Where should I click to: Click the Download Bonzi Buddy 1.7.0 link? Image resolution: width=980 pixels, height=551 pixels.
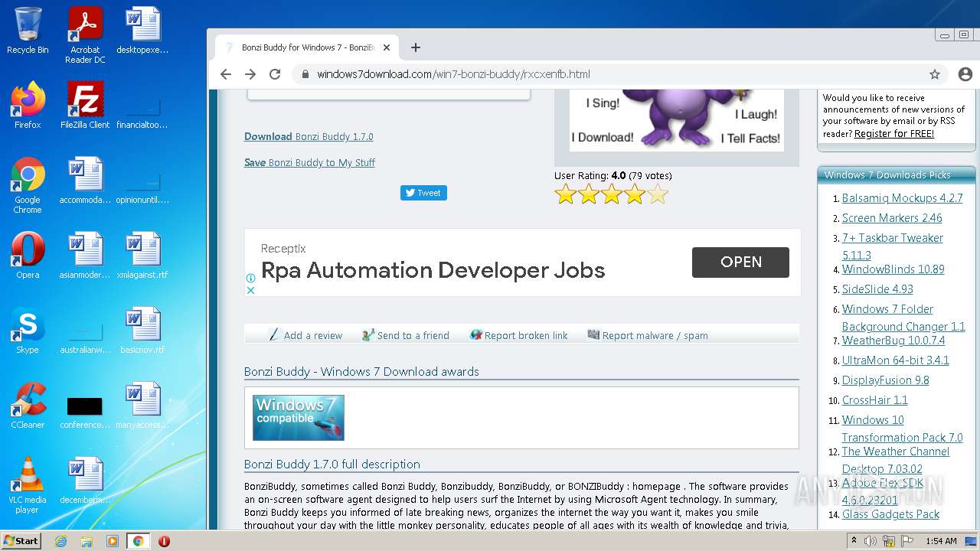tap(309, 137)
